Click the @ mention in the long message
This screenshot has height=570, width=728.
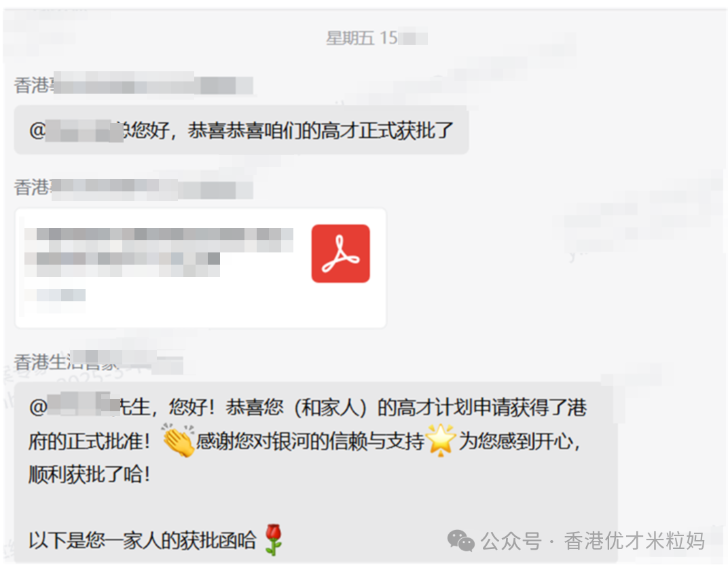(38, 406)
